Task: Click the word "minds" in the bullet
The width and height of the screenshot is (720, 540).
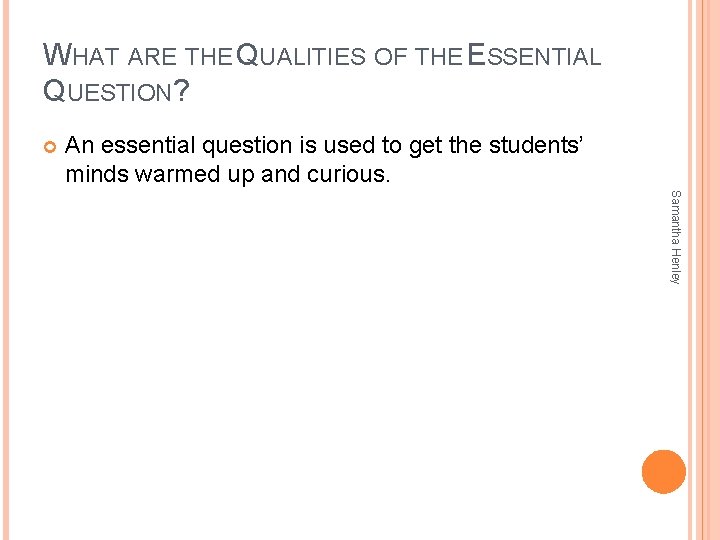Action: coord(95,174)
